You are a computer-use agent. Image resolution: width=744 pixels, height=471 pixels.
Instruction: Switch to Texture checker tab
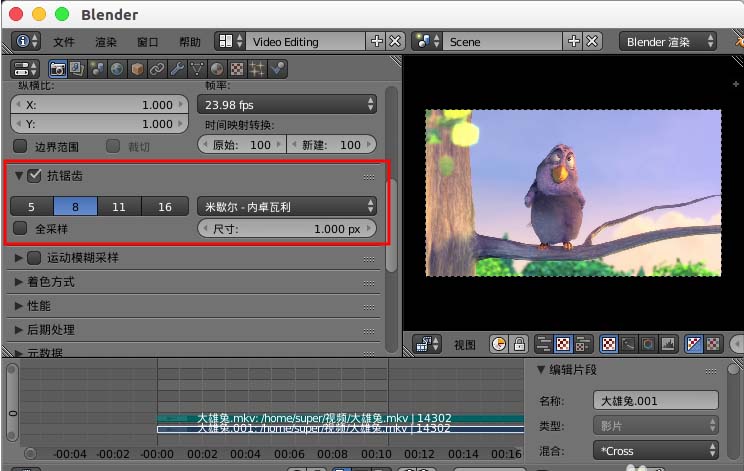237,69
